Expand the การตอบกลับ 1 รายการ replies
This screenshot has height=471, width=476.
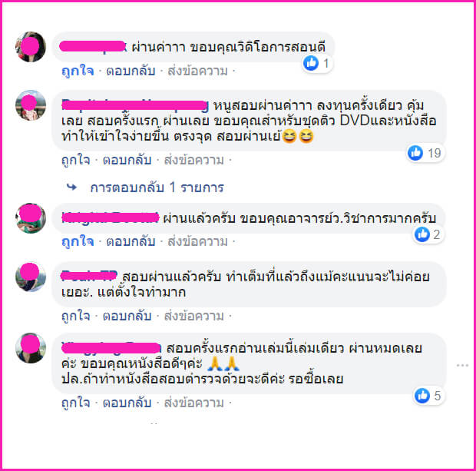[157, 187]
